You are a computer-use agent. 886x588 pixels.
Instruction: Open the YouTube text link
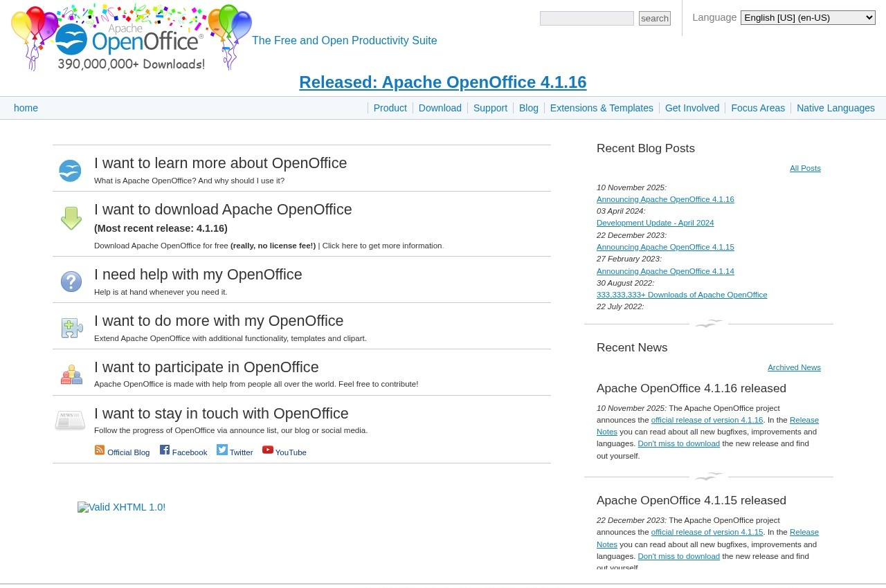pyautogui.click(x=291, y=452)
